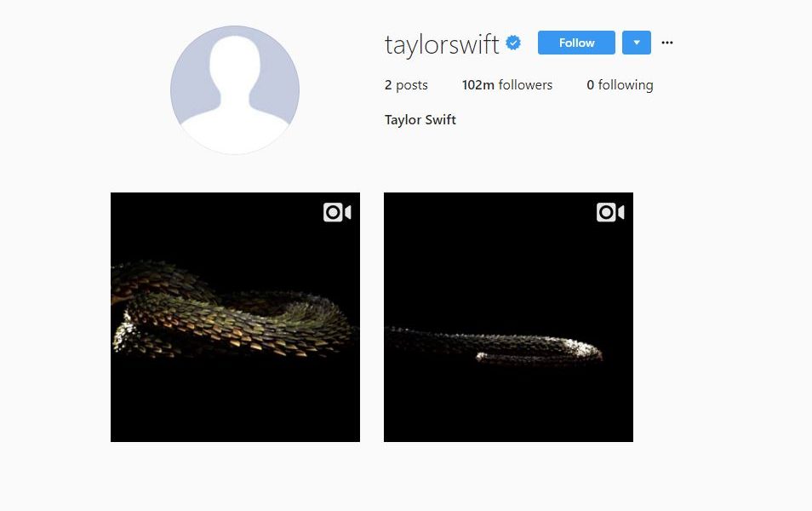Open the second video post with snake tail
This screenshot has height=511, width=812.
point(508,317)
